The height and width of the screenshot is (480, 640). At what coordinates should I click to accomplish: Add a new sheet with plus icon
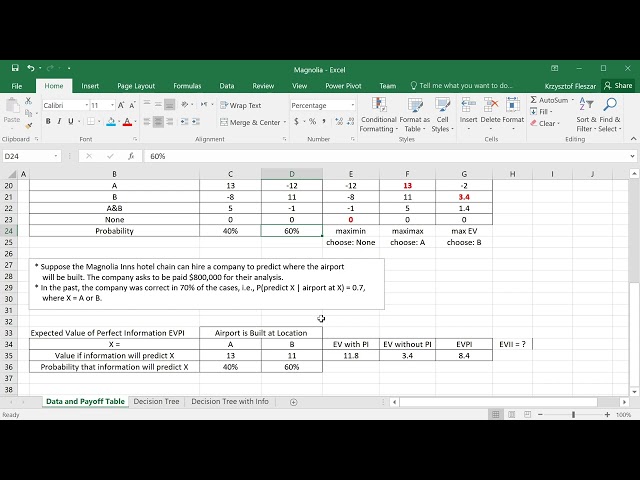(293, 402)
